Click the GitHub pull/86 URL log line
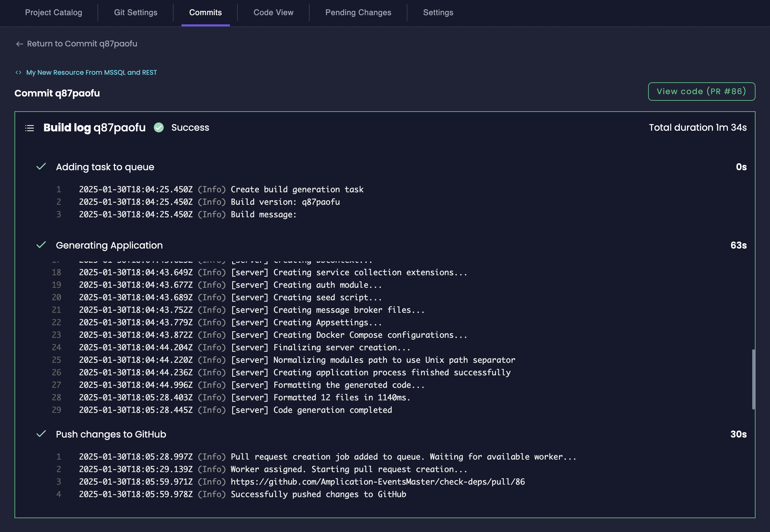The image size is (770, 532). pyautogui.click(x=377, y=482)
